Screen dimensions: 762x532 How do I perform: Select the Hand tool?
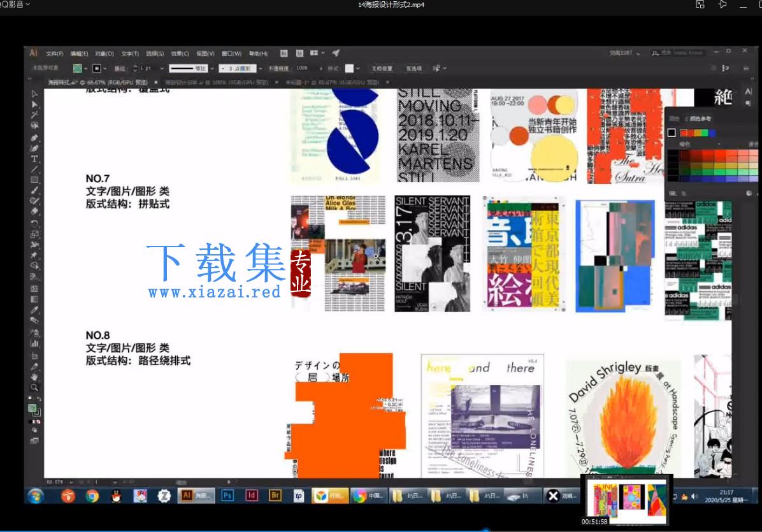point(34,377)
